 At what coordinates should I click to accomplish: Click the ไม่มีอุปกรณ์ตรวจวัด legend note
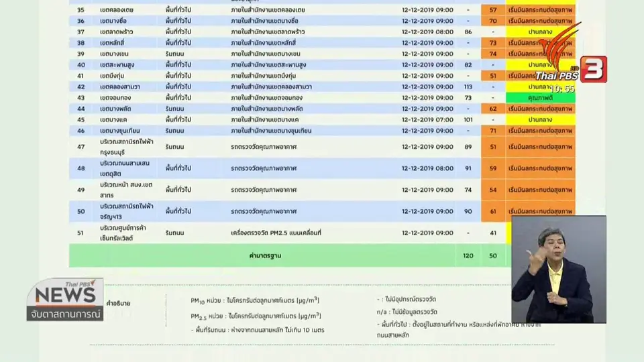407,299
